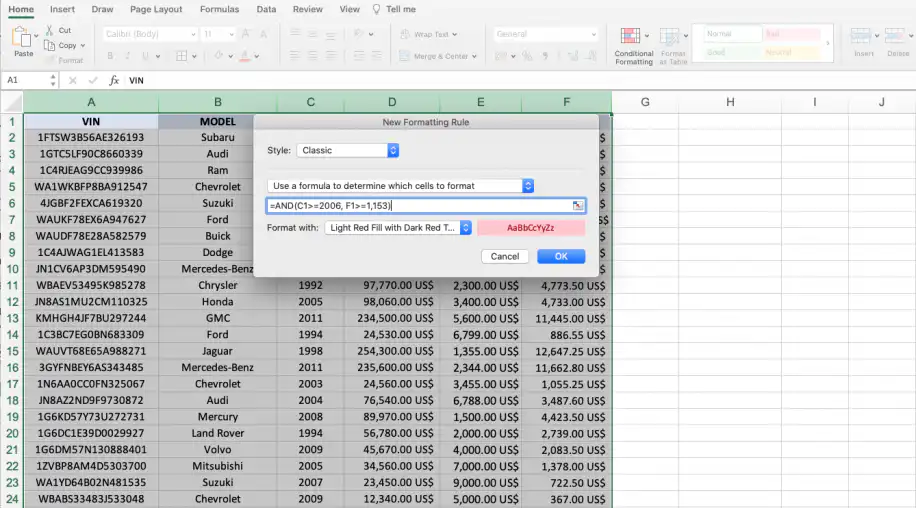The image size is (916, 508).
Task: Select the Neutral cell style
Action: click(792, 53)
